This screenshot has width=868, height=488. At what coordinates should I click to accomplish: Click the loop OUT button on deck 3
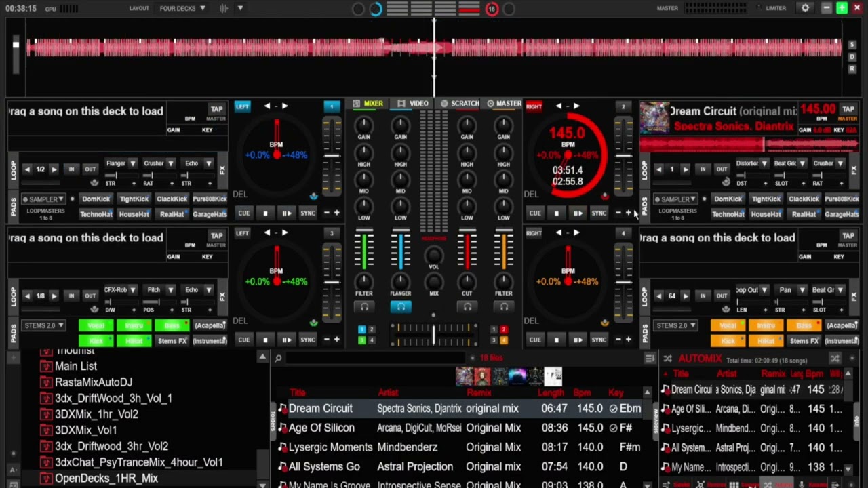90,296
